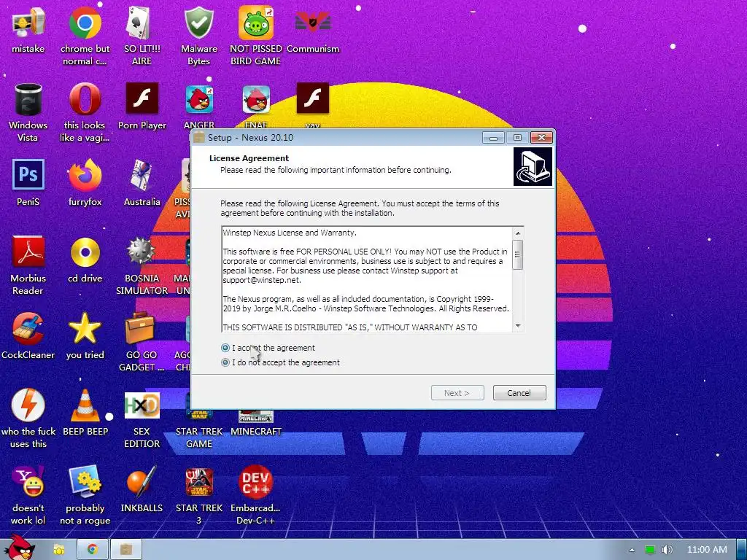Open 'Morbius Reader' Adobe icon

[28, 265]
